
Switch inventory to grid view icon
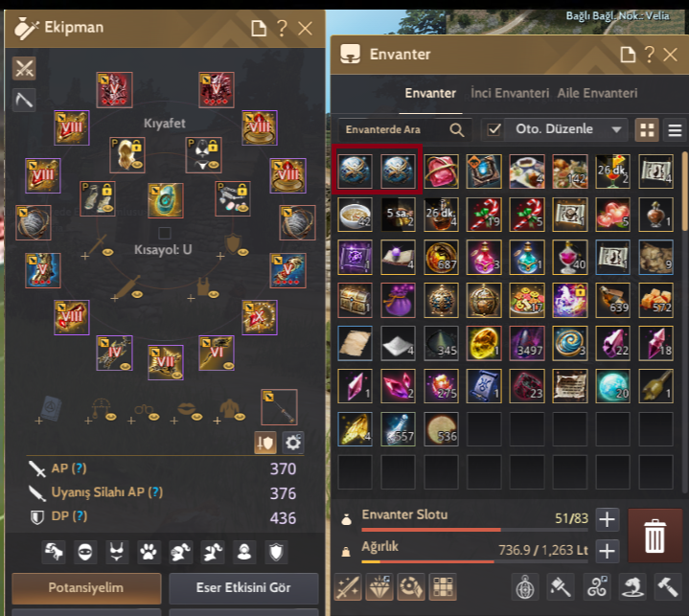pyautogui.click(x=647, y=130)
